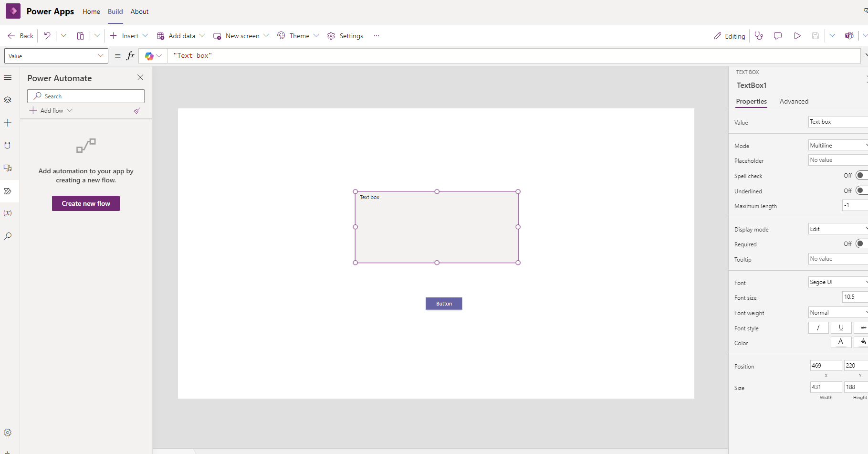This screenshot has height=454, width=868.
Task: Open the Insert menu
Action: pos(129,36)
